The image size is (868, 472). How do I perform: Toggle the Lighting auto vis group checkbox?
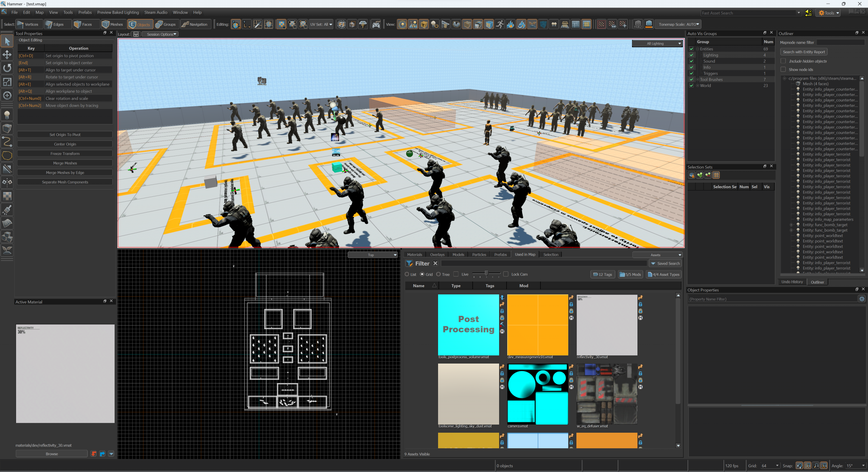click(691, 55)
